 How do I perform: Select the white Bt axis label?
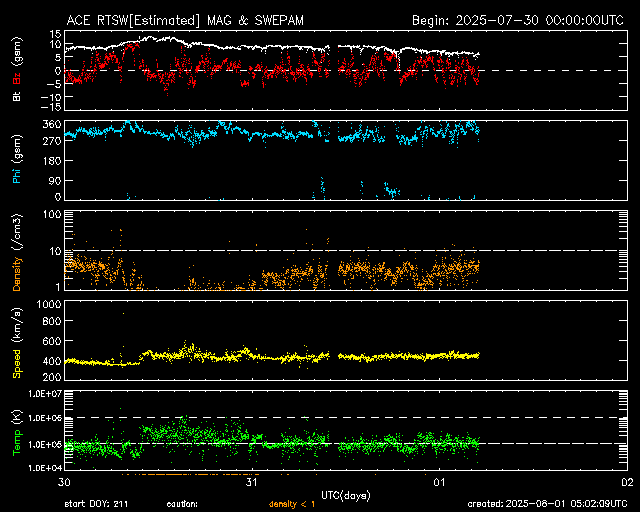pyautogui.click(x=17, y=97)
